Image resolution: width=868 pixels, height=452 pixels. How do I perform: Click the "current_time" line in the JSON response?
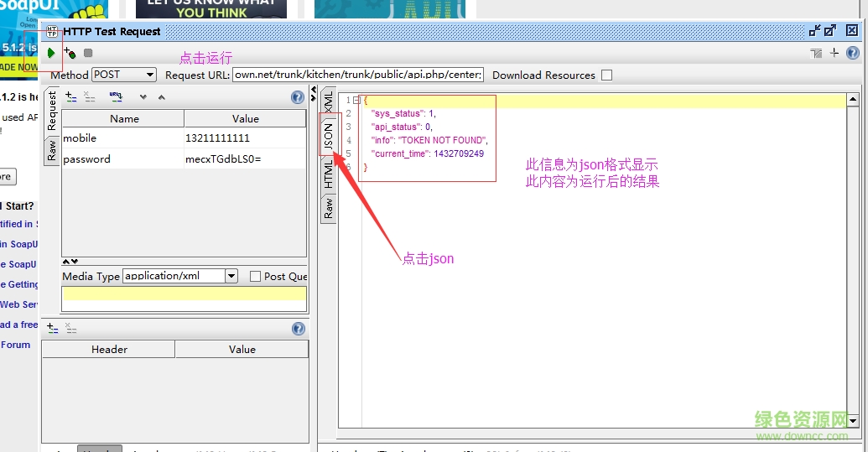[428, 153]
